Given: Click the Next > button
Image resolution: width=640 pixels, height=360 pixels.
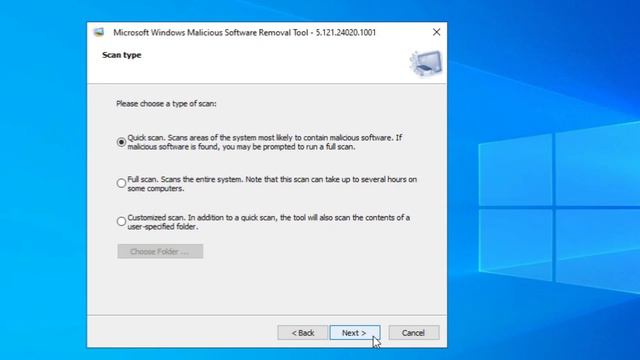Looking at the screenshot, I should (x=355, y=333).
